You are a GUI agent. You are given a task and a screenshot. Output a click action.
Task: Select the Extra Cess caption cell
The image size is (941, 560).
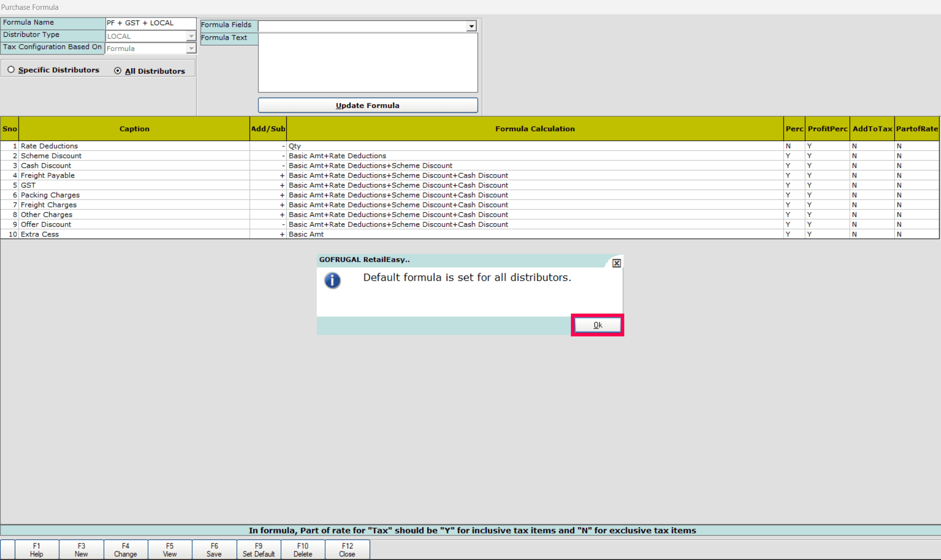coord(134,234)
